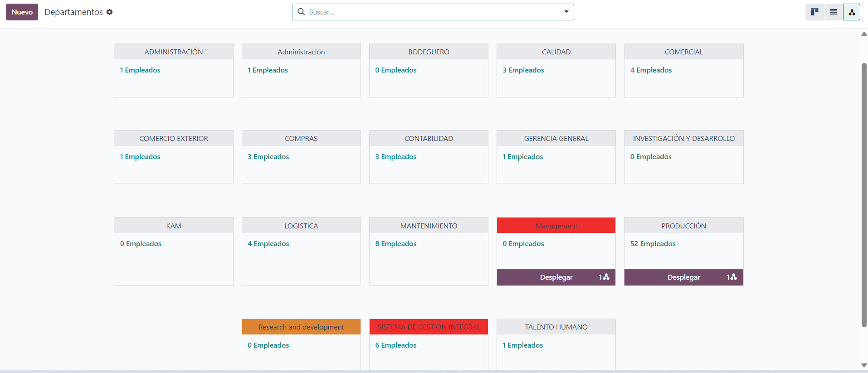This screenshot has height=373, width=868.
Task: Click the search magnifier icon
Action: point(301,12)
